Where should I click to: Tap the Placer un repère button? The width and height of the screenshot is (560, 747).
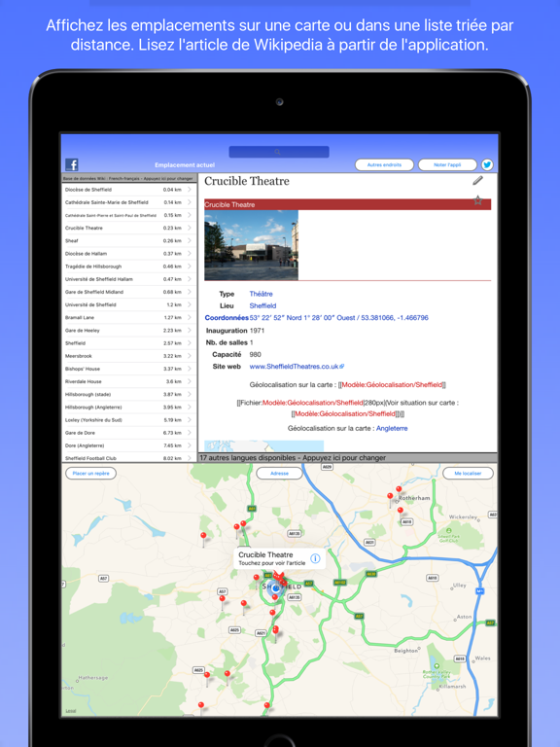(91, 473)
